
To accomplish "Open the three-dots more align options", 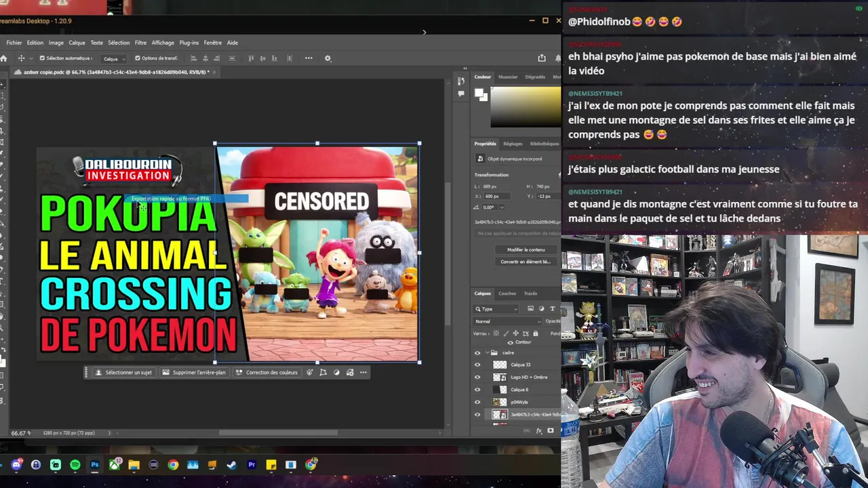I will 309,58.
